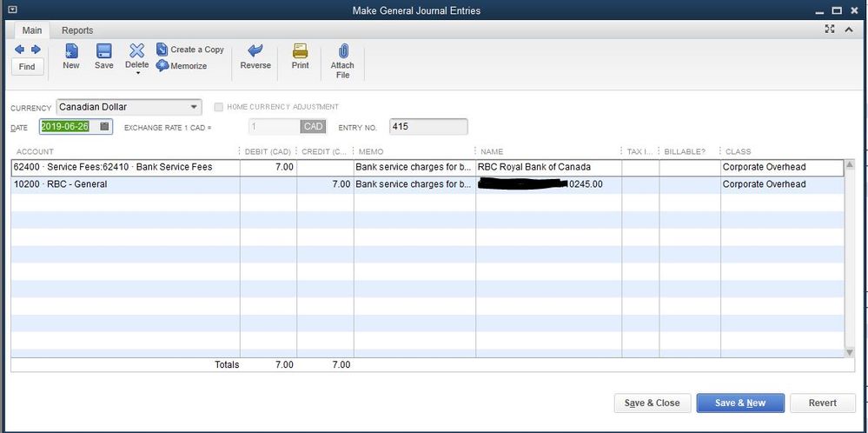
Task: Create a New journal entry
Action: tap(71, 57)
